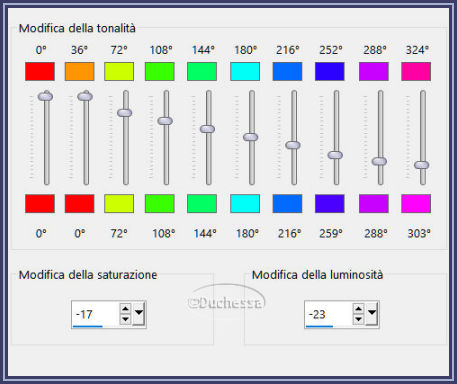Click the output swatch above 72° result

point(119,203)
